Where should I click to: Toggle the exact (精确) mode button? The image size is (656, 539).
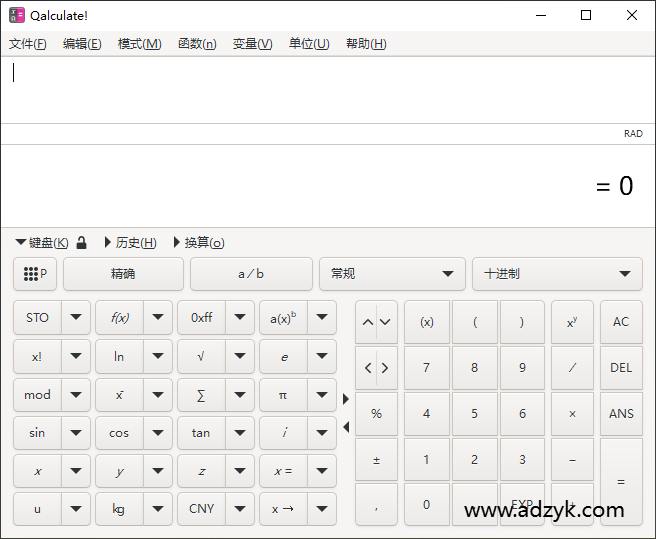pyautogui.click(x=123, y=274)
